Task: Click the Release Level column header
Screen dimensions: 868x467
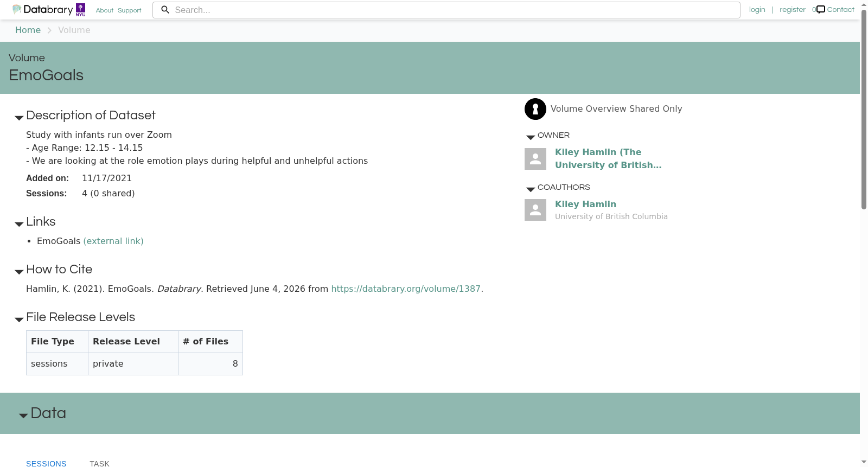Action: (x=133, y=342)
